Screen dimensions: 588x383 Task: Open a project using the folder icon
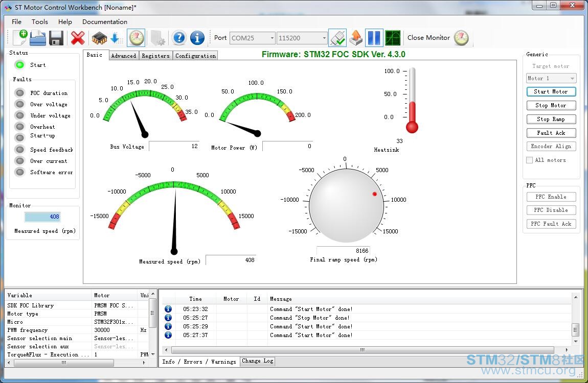(x=38, y=38)
